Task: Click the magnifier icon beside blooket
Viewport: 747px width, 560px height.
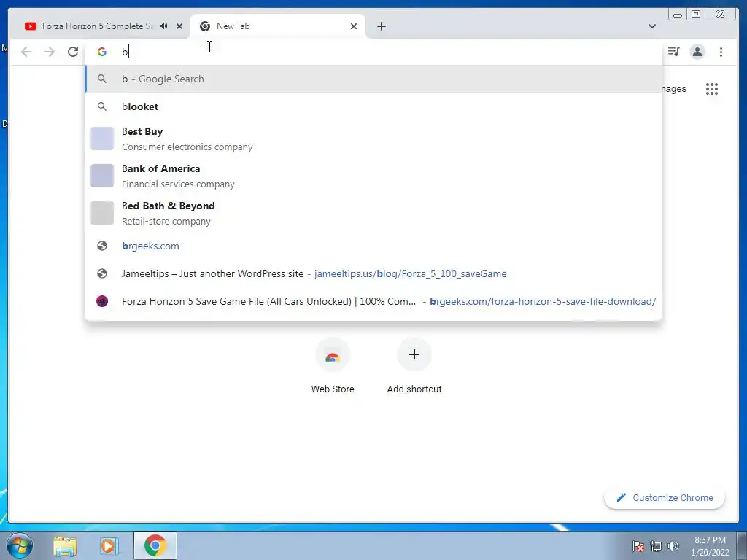Action: [x=102, y=106]
